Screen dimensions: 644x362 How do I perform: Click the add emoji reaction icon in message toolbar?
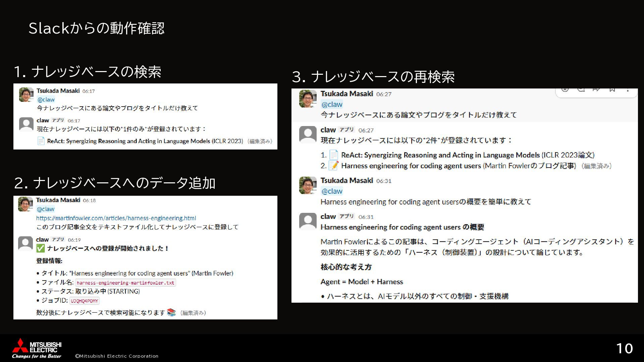pyautogui.click(x=565, y=89)
